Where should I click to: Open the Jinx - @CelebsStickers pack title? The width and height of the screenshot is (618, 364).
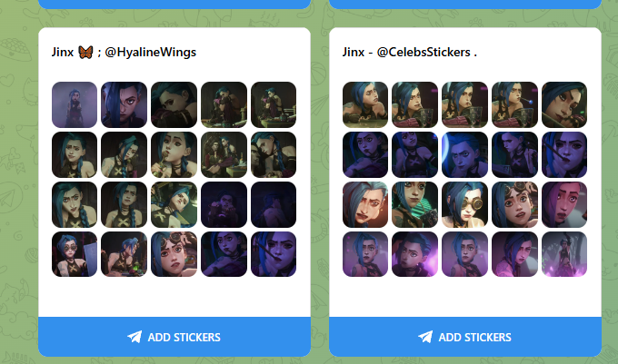tap(410, 52)
